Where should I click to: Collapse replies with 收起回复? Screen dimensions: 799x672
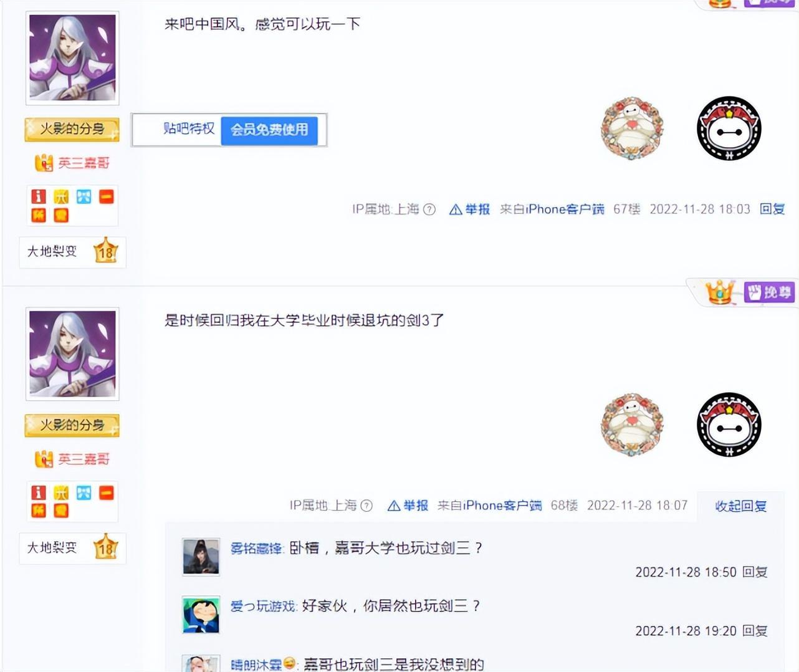pos(740,506)
